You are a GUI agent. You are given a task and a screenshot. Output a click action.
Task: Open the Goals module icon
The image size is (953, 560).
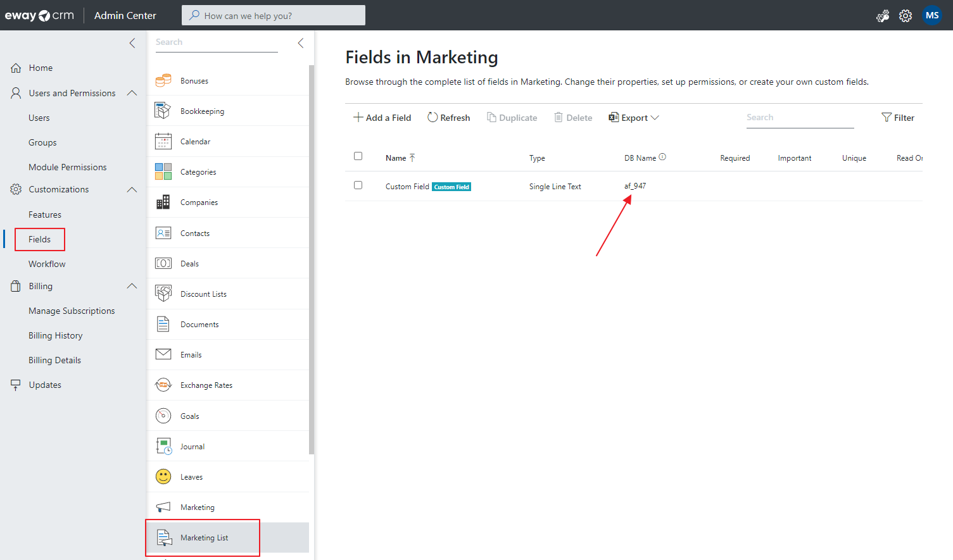[163, 416]
